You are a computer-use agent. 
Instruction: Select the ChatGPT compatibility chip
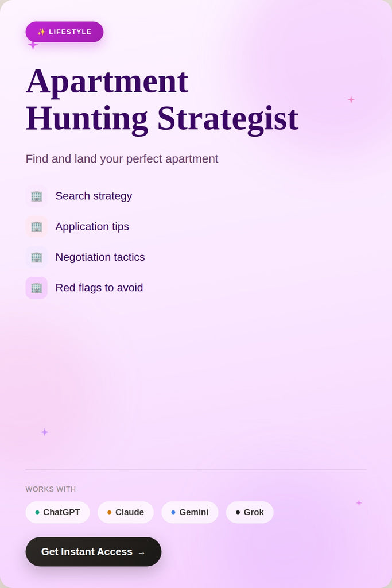(57, 512)
